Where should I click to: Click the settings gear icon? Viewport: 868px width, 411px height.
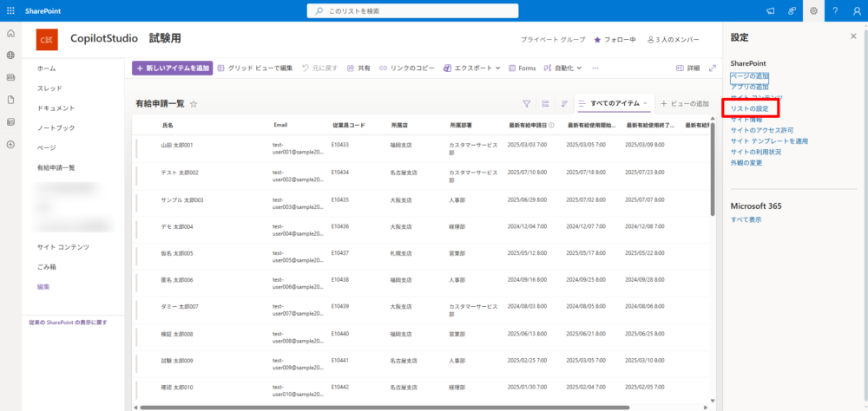pyautogui.click(x=813, y=10)
